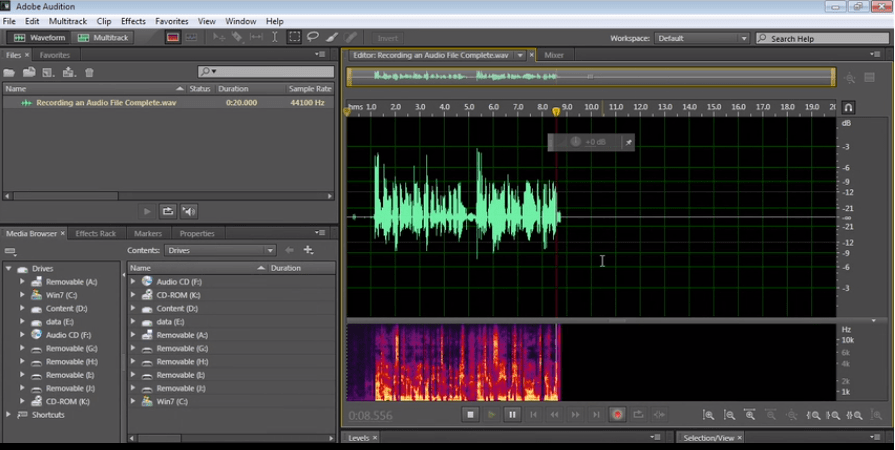Image resolution: width=895 pixels, height=450 pixels.
Task: Select the Spot Healing Brush tool
Action: [350, 38]
